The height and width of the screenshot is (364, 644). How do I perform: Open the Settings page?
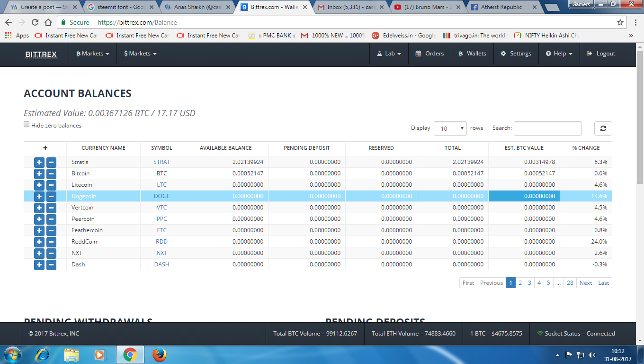click(516, 54)
